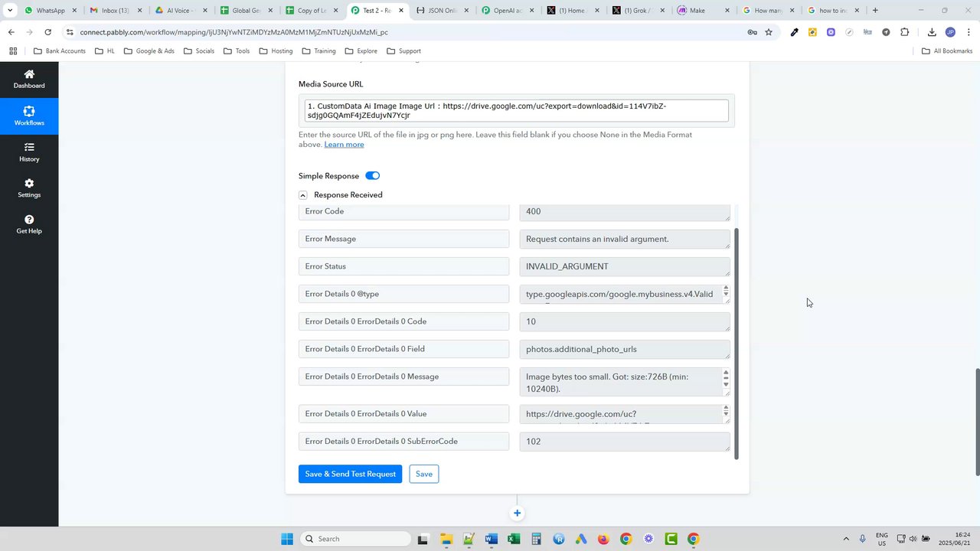Click the Error Message value field

(x=625, y=239)
